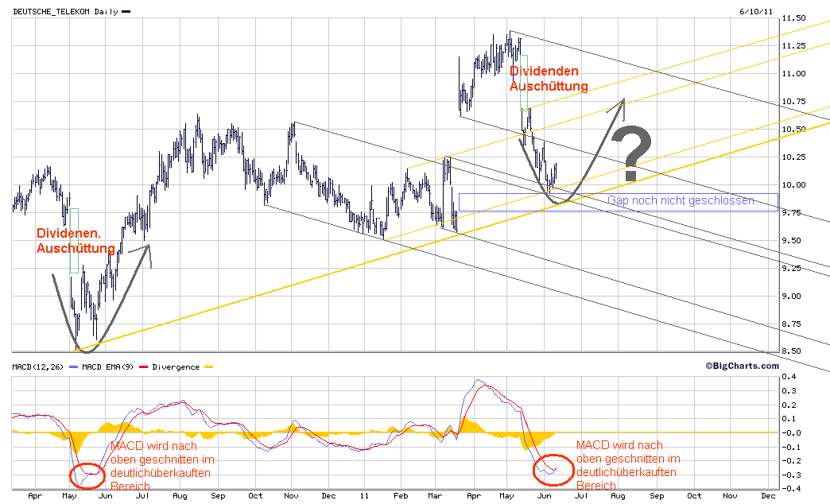Image resolution: width=830 pixels, height=504 pixels.
Task: Click the 6/10/11 date label
Action: pos(756,11)
